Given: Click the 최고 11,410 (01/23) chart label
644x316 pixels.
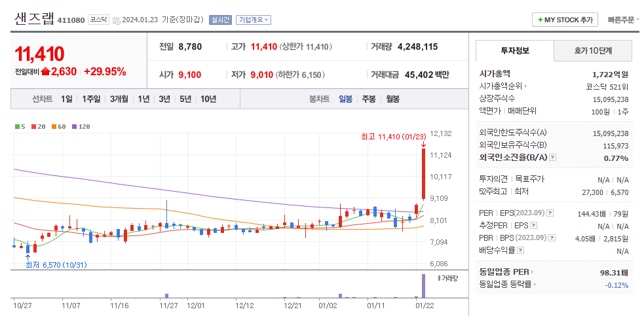Looking at the screenshot, I should [x=393, y=137].
